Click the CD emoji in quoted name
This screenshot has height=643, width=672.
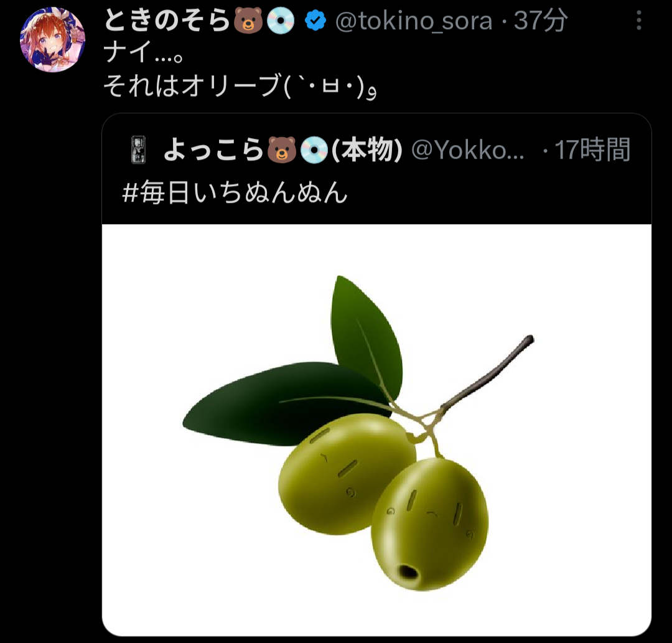click(x=314, y=150)
